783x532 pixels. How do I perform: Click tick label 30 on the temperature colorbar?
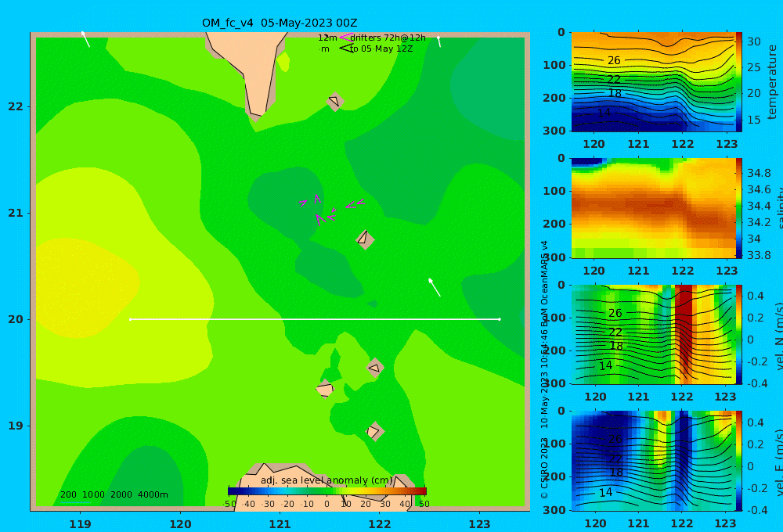point(753,41)
